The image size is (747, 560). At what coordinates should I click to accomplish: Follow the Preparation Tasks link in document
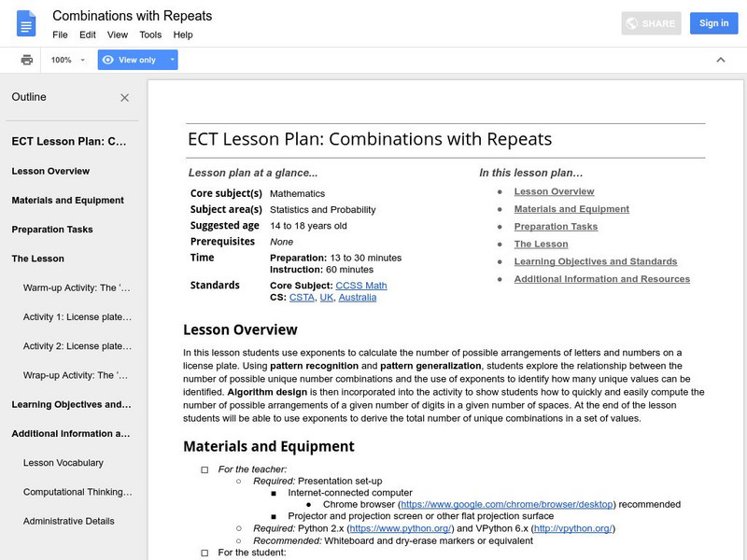tap(556, 227)
